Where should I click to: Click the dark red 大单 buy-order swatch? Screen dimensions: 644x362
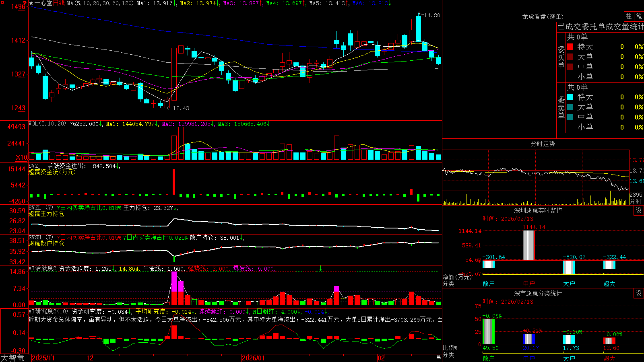pos(570,57)
